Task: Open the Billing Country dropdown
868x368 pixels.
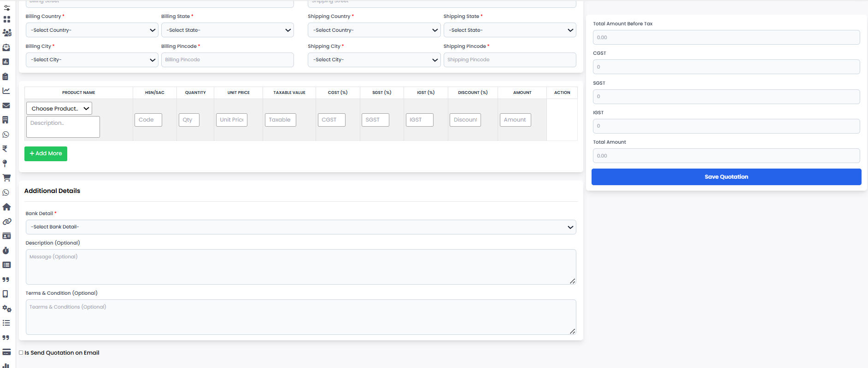Action: [x=92, y=30]
